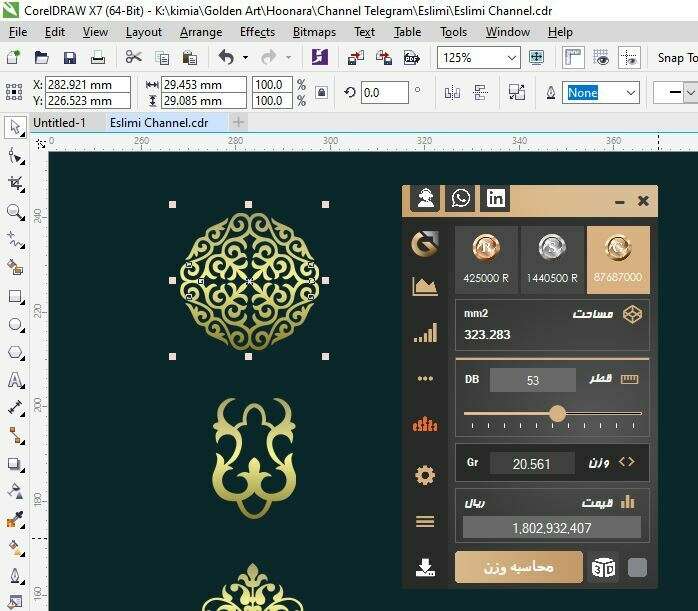Open the Bitmaps menu
Viewport: 698px width, 611px height.
(x=314, y=32)
